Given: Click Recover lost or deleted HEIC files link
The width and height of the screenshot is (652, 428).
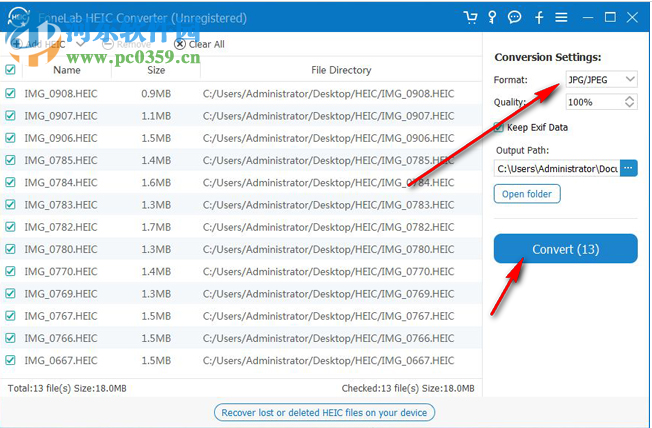Looking at the screenshot, I should click(324, 413).
